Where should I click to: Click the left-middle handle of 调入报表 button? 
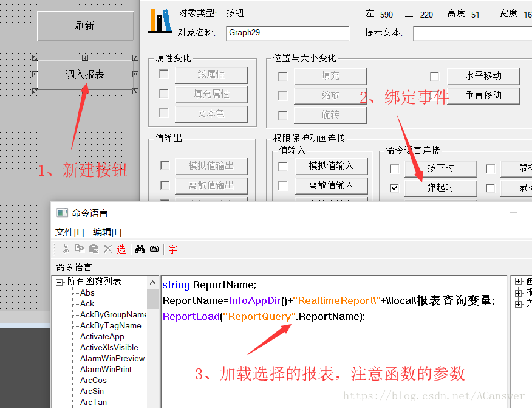coord(35,74)
